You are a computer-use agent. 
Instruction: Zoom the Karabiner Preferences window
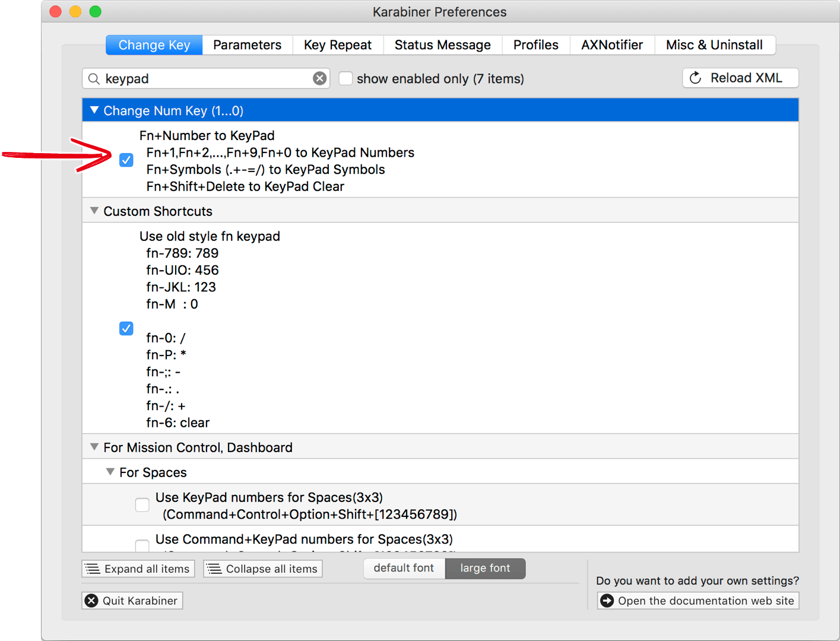coord(96,11)
